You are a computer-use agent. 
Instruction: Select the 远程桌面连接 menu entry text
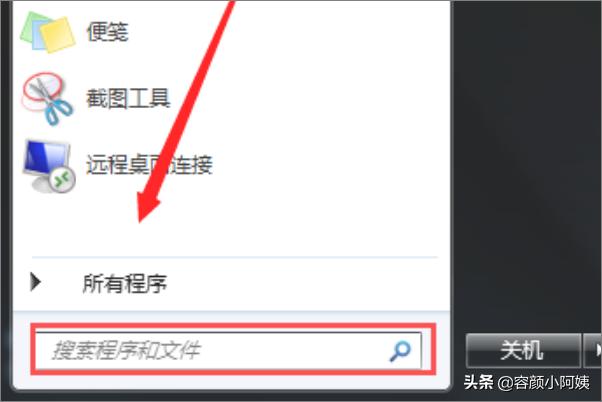[149, 165]
